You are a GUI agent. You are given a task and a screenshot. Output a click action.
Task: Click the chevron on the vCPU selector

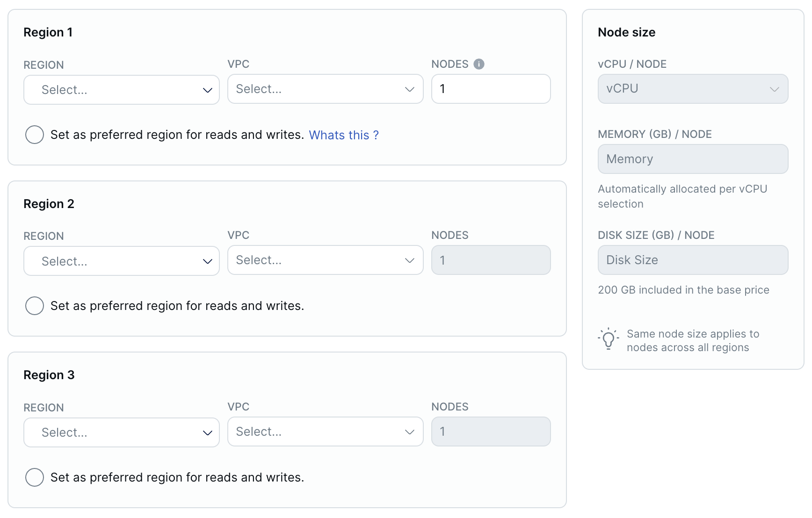(x=775, y=89)
